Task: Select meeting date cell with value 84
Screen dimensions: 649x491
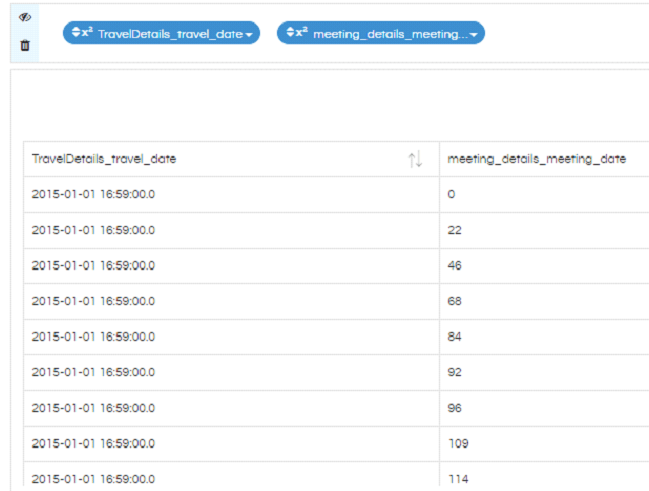Action: pyautogui.click(x=544, y=337)
